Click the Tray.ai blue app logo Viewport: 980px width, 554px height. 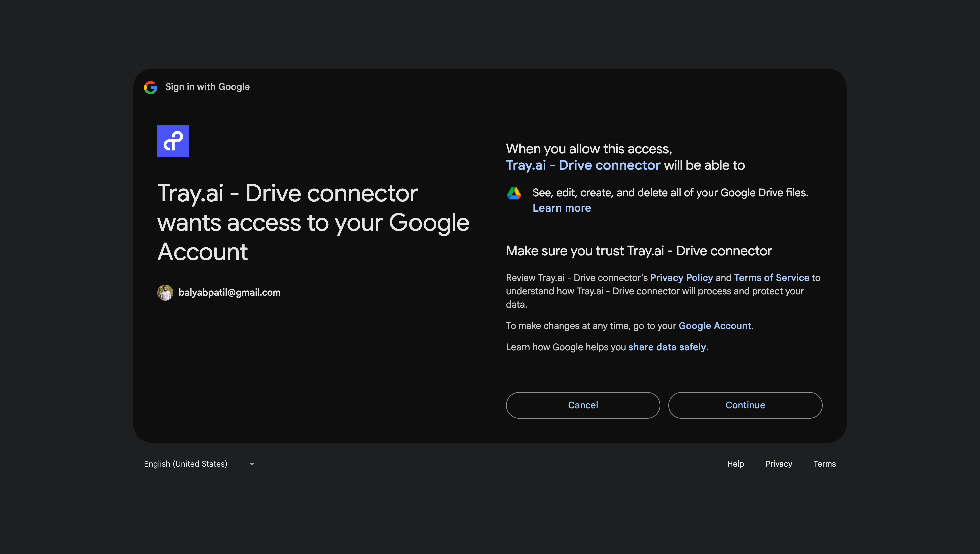click(x=173, y=140)
